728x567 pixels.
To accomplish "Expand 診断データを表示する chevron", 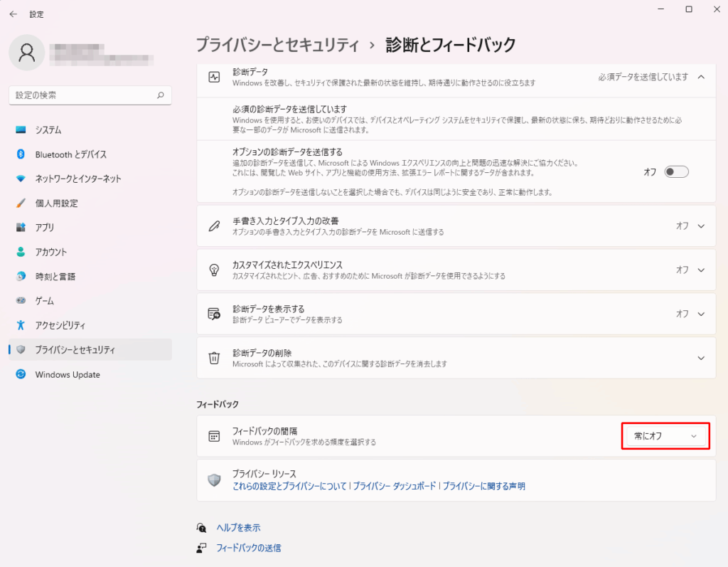I will (701, 314).
